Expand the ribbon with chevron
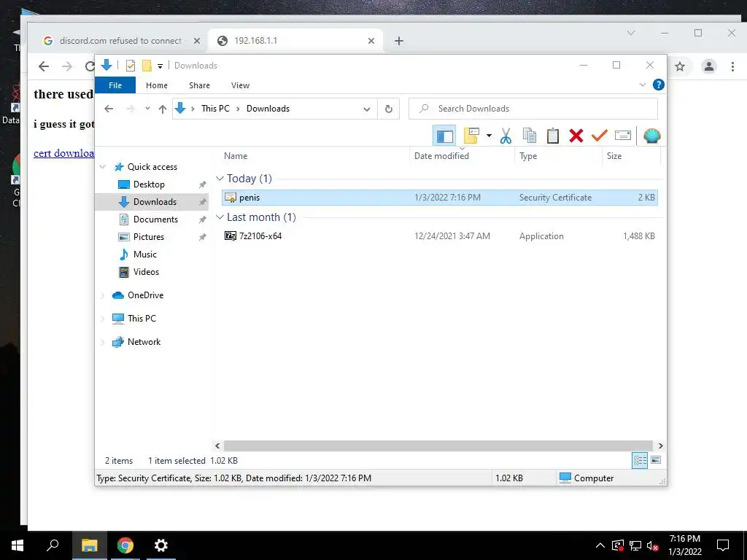 click(642, 85)
